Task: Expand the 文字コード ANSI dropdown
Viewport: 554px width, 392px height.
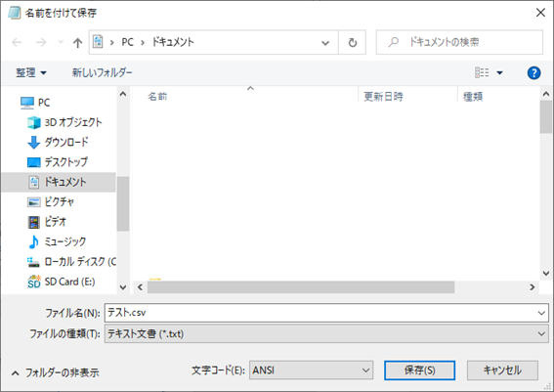Action: pyautogui.click(x=311, y=370)
